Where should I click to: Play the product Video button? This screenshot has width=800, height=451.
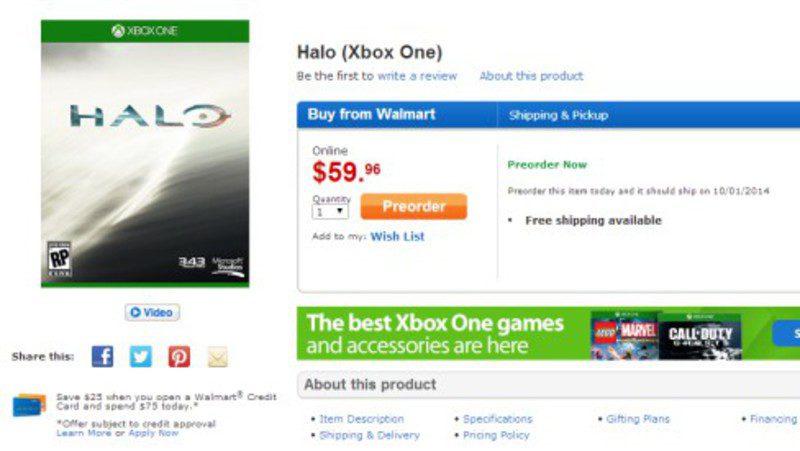[x=152, y=312]
